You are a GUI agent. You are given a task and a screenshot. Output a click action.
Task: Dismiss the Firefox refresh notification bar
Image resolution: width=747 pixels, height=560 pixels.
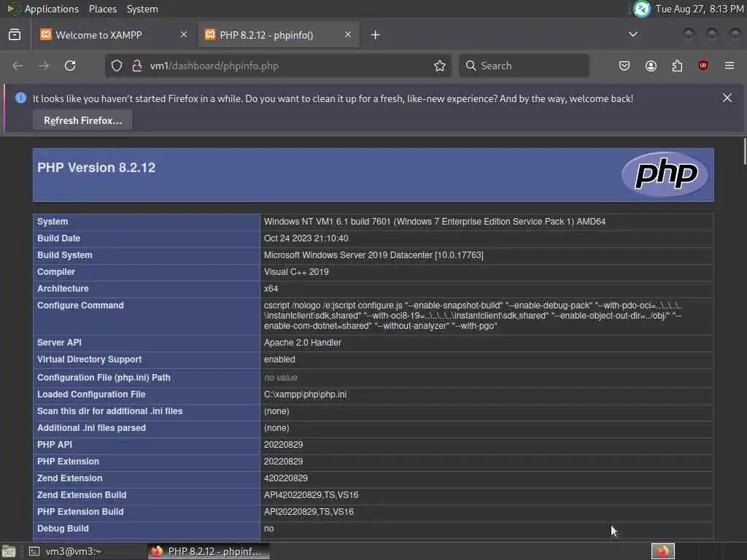pyautogui.click(x=727, y=98)
